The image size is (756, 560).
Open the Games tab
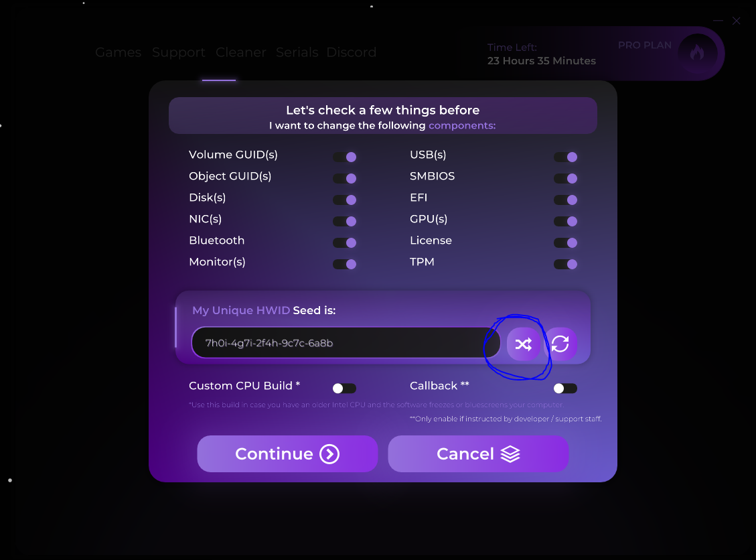pyautogui.click(x=118, y=52)
